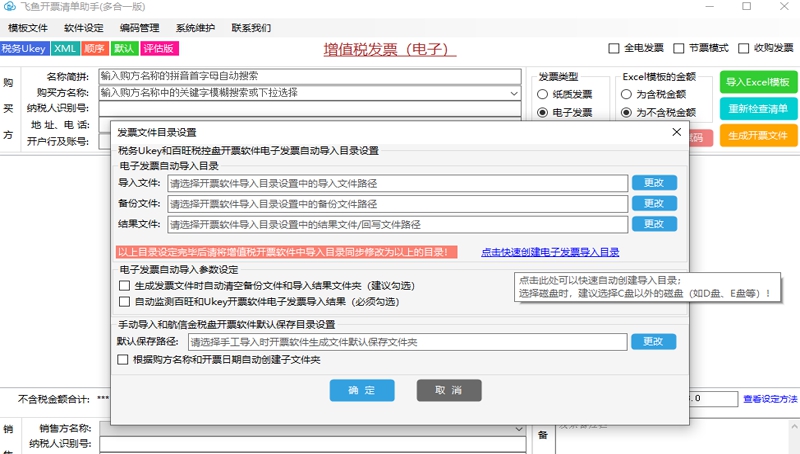Click 更改 button for 备份文件
The width and height of the screenshot is (800, 454).
[x=655, y=203]
